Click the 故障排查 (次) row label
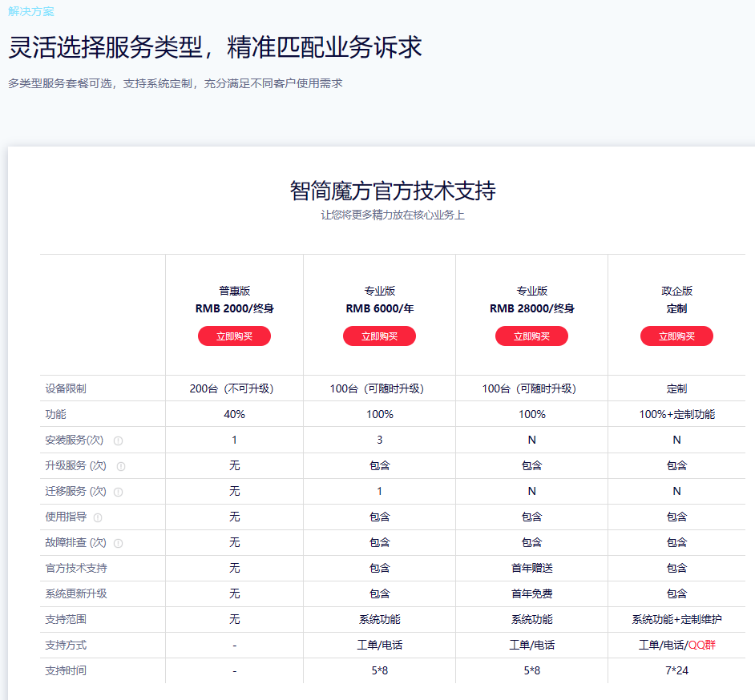755x700 pixels. (x=75, y=542)
